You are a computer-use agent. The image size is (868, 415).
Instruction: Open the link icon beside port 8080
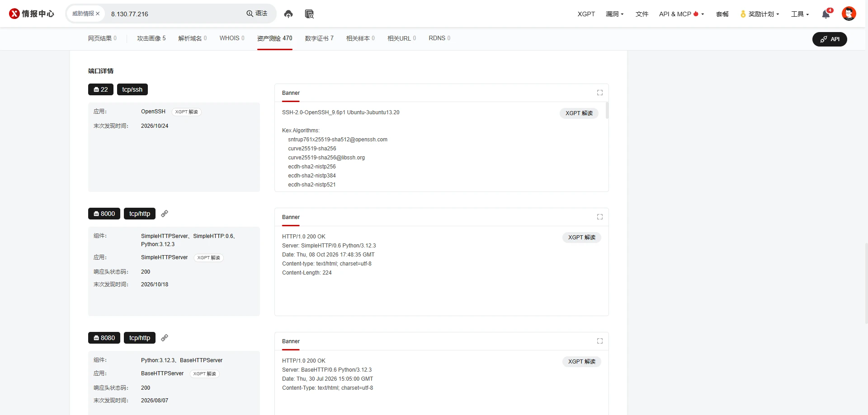pos(165,338)
